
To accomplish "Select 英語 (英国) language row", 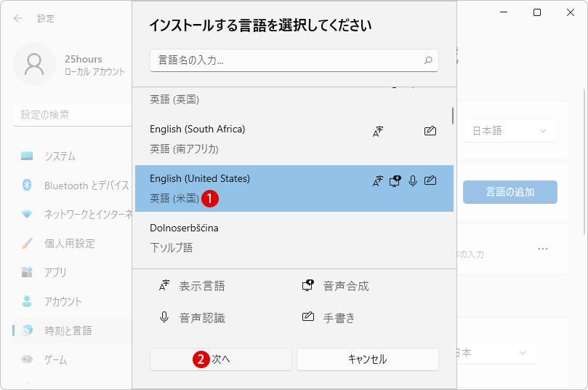I will coord(294,100).
